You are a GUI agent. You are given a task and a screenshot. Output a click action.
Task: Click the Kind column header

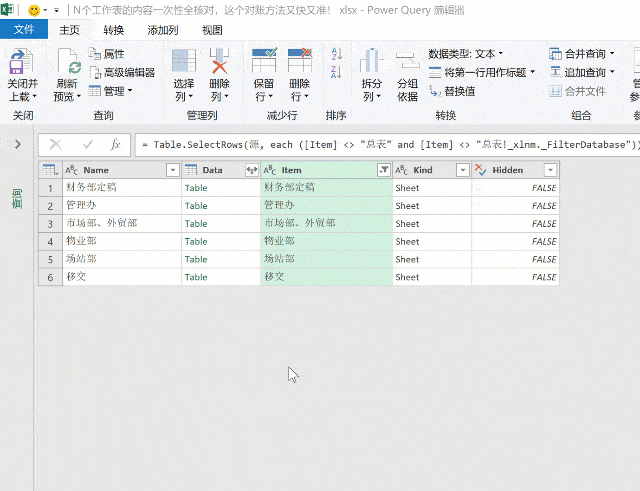click(431, 170)
